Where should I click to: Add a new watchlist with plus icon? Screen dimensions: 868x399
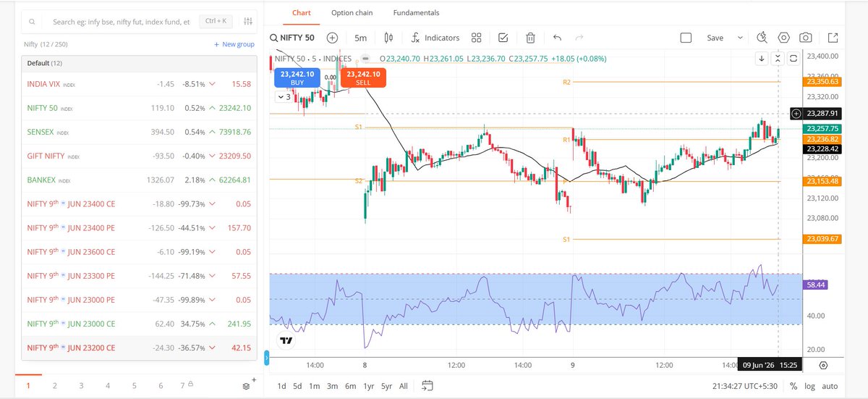(253, 379)
